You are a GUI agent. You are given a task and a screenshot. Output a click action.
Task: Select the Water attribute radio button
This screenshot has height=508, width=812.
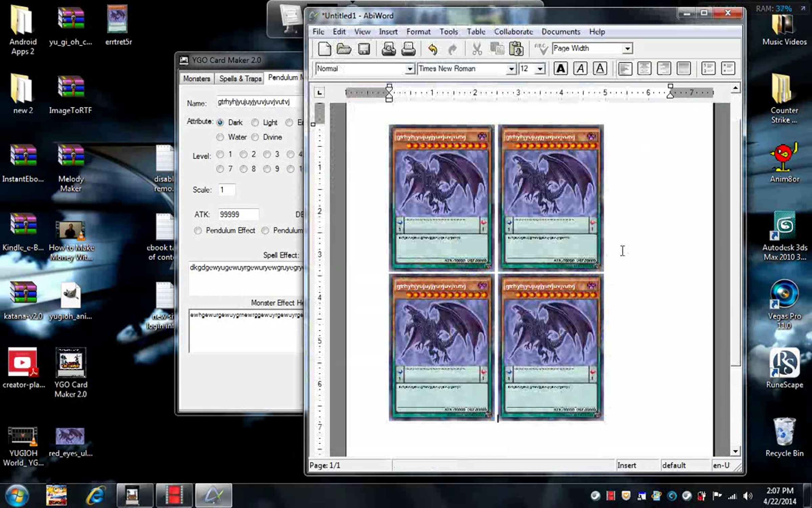click(220, 137)
